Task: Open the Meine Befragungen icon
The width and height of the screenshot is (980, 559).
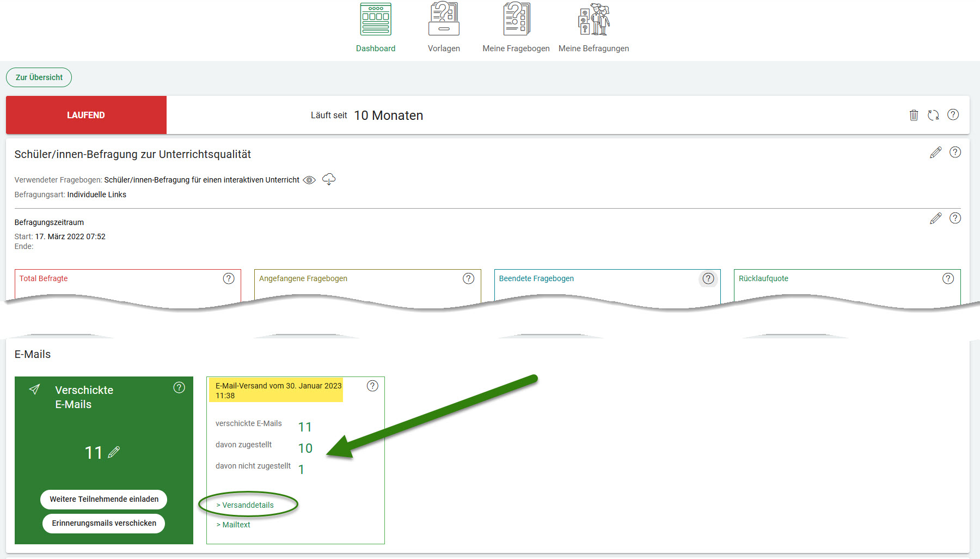Action: click(x=594, y=19)
